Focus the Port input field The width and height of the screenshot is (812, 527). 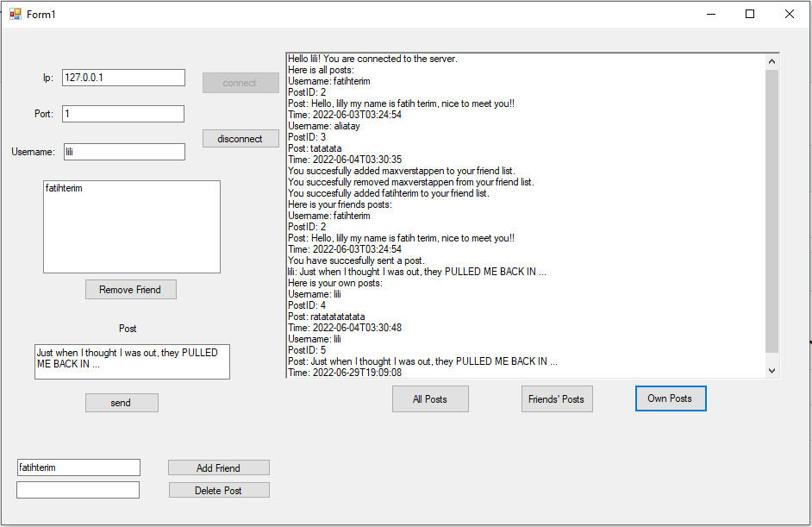(x=123, y=114)
